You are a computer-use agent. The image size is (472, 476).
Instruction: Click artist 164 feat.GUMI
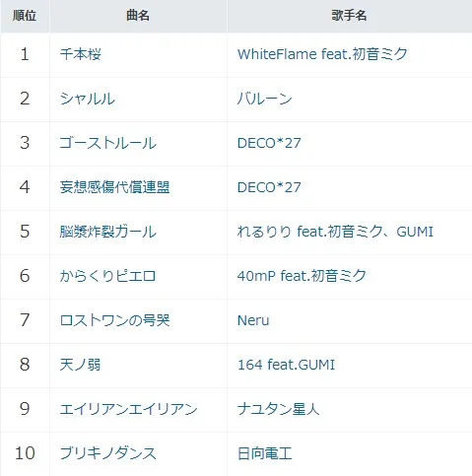point(286,365)
